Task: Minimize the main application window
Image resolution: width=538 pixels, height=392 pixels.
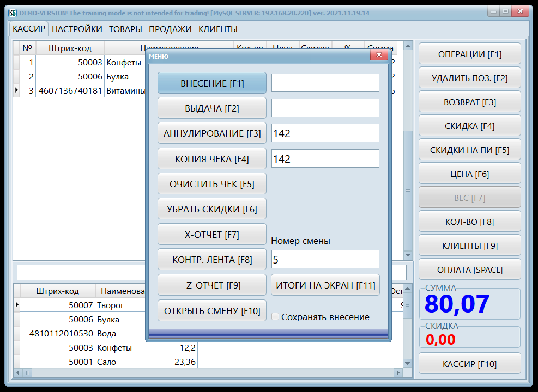Action: point(493,11)
